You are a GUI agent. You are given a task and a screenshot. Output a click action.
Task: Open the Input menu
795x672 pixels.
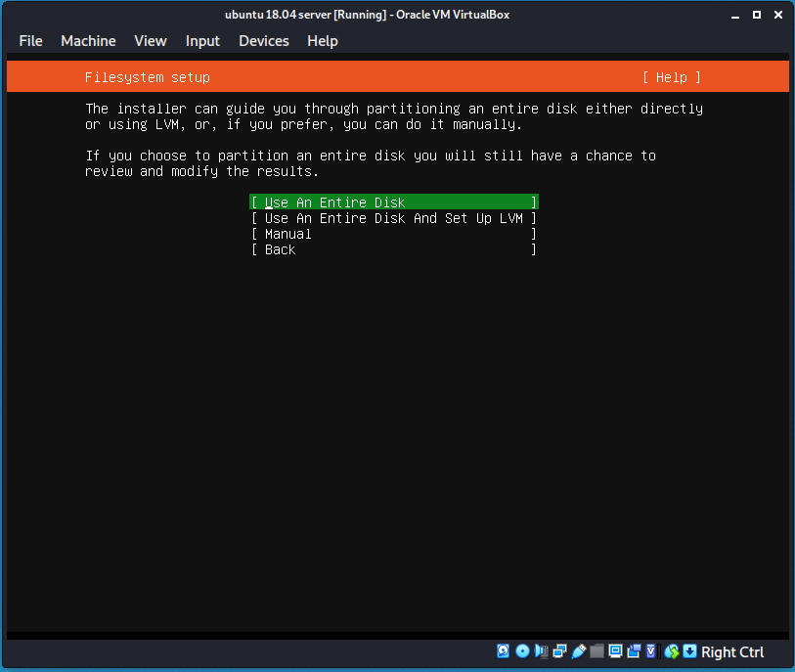(202, 41)
